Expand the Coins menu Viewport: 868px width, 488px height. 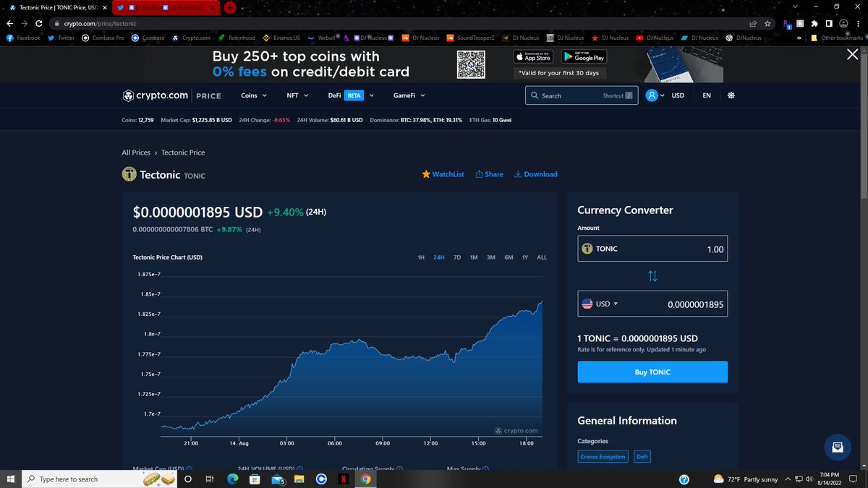click(x=254, y=95)
